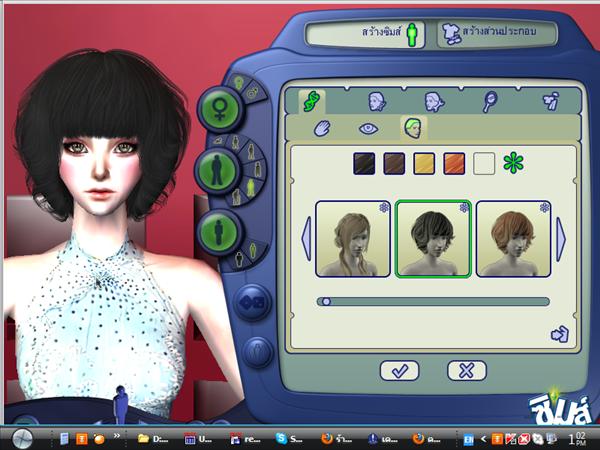Select the black short bob hairstyle thumbnail
This screenshot has height=450, width=600.
(433, 239)
